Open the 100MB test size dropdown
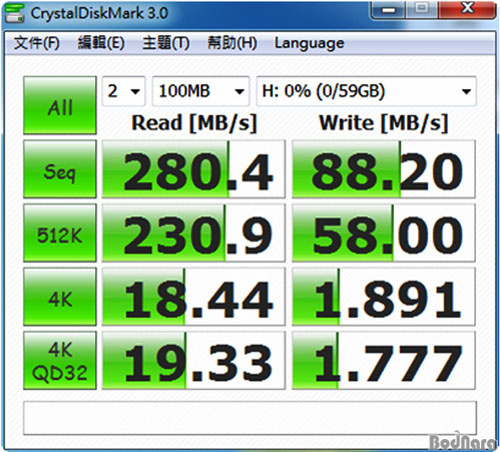The width and height of the screenshot is (500, 452). point(201,91)
